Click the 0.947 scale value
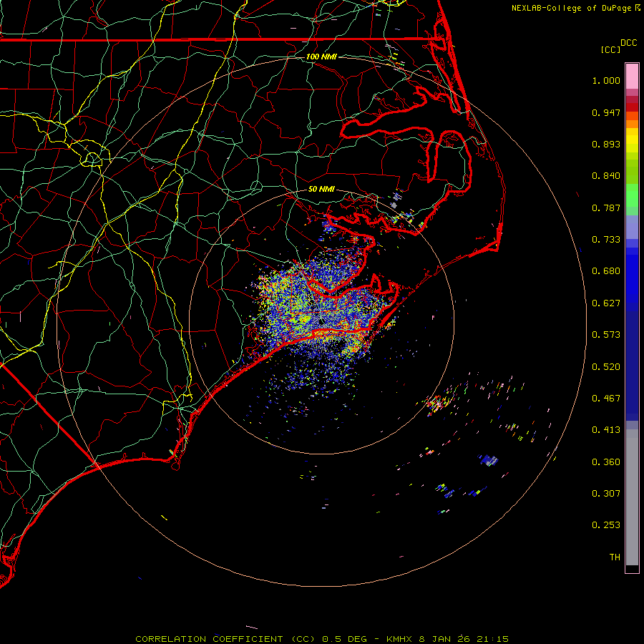The width and height of the screenshot is (644, 644). click(x=606, y=112)
